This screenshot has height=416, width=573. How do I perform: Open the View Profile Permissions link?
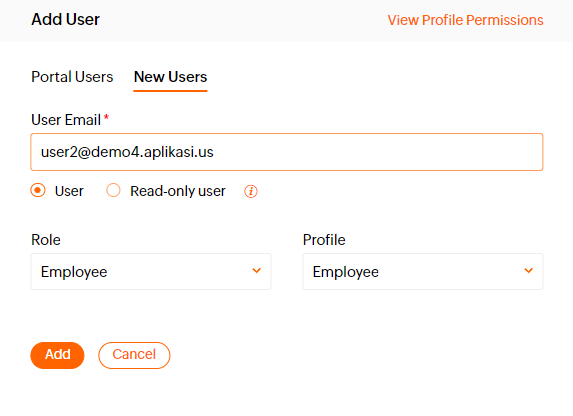465,20
